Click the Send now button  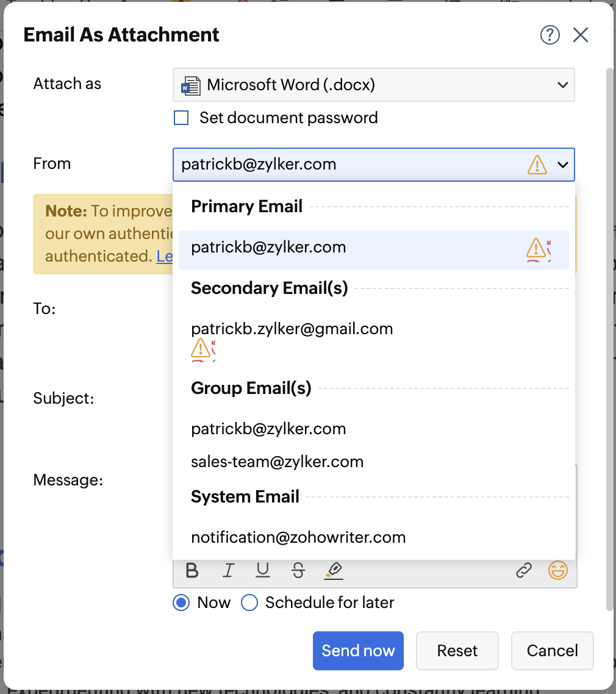(x=358, y=651)
